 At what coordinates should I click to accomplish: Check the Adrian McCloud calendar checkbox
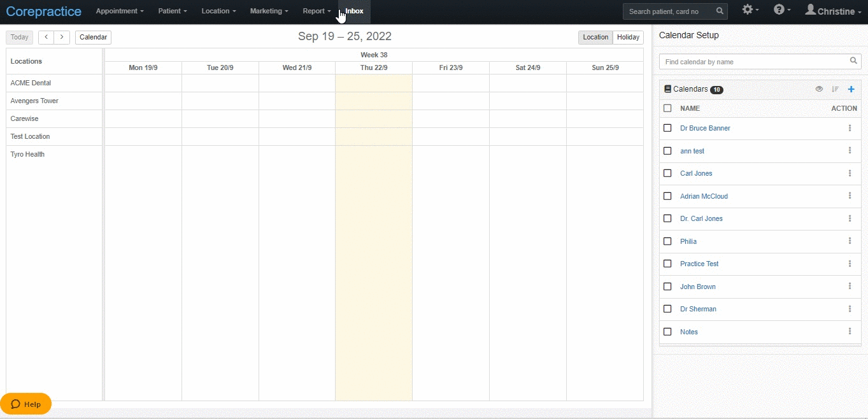pos(667,196)
